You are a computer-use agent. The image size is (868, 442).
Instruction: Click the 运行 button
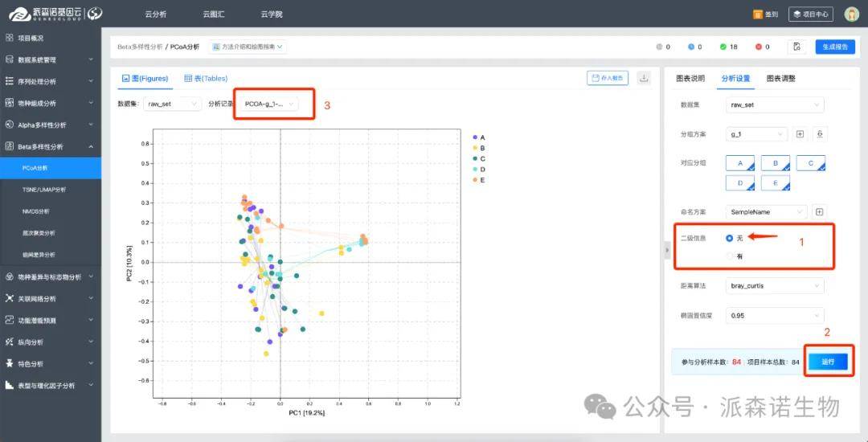(828, 362)
